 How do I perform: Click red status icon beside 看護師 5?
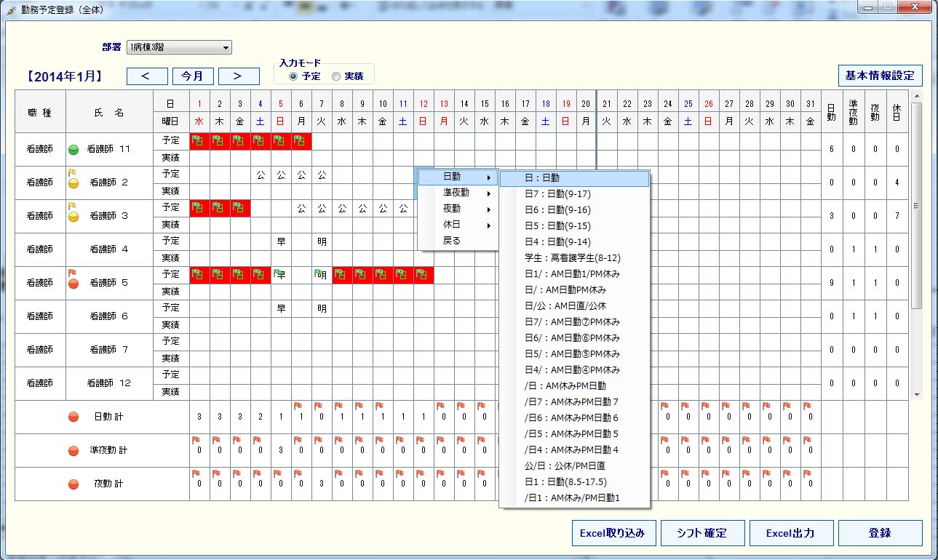[73, 283]
